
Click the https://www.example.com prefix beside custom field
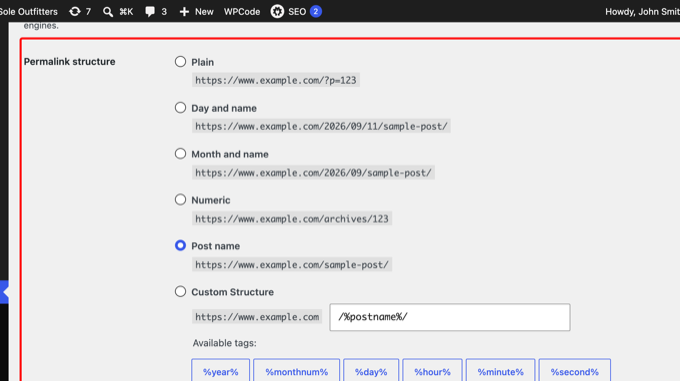coord(257,317)
